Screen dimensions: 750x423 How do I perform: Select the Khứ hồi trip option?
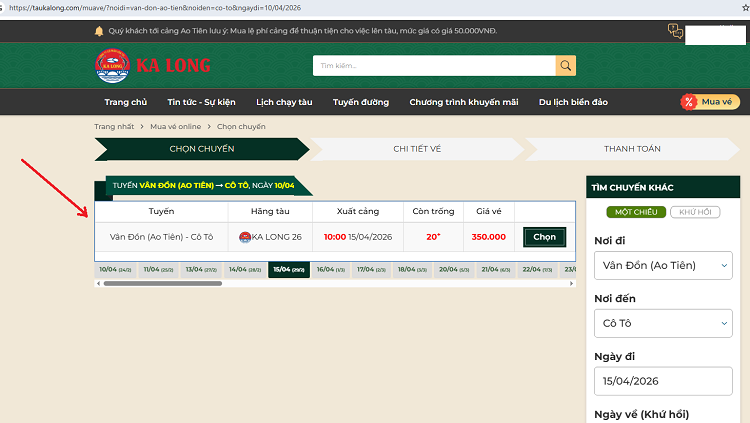tap(696, 213)
